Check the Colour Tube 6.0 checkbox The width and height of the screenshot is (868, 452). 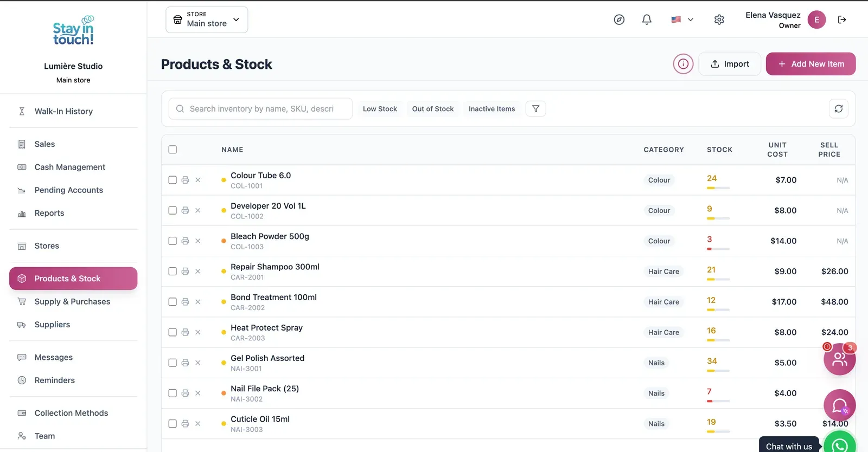click(173, 180)
